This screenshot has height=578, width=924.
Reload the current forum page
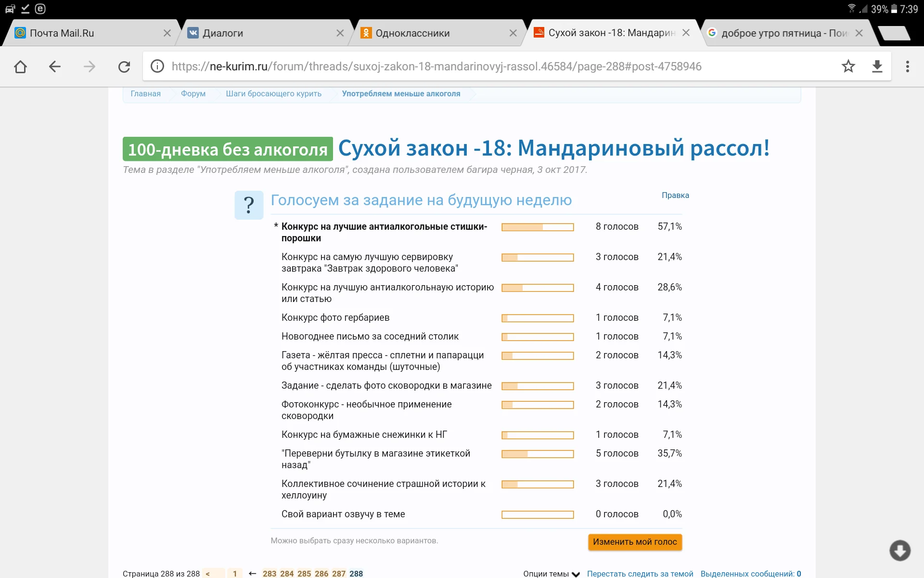click(x=124, y=66)
